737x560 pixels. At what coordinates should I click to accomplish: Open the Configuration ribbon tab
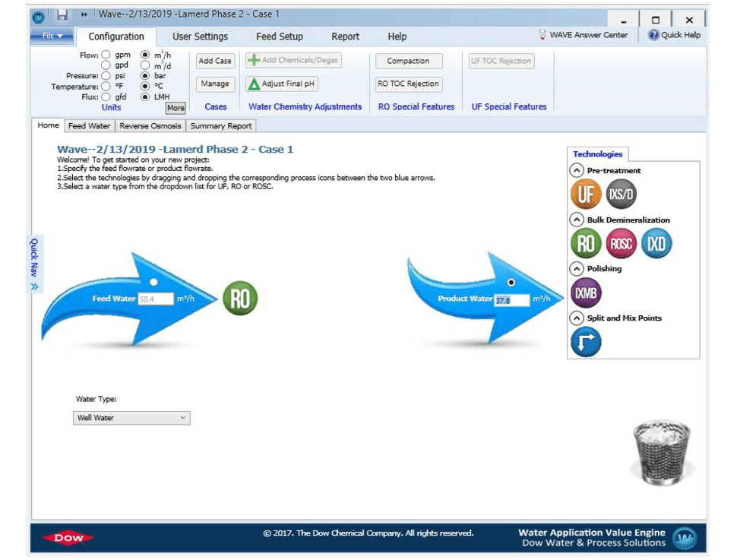click(x=116, y=36)
